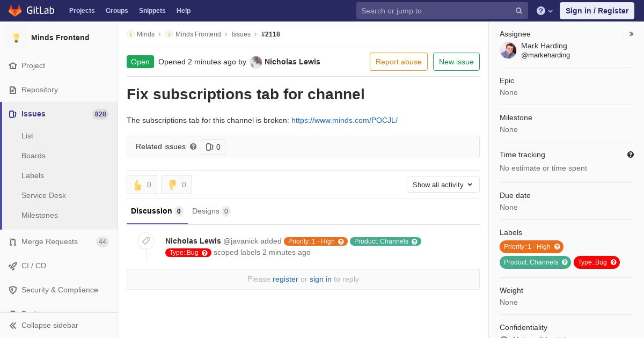Click the sign in link to reply

(x=320, y=279)
